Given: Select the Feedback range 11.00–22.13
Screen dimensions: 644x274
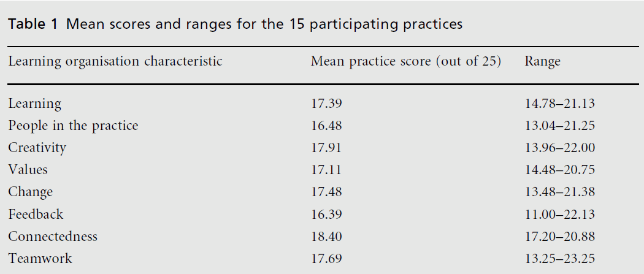Looking at the screenshot, I should [x=559, y=214].
